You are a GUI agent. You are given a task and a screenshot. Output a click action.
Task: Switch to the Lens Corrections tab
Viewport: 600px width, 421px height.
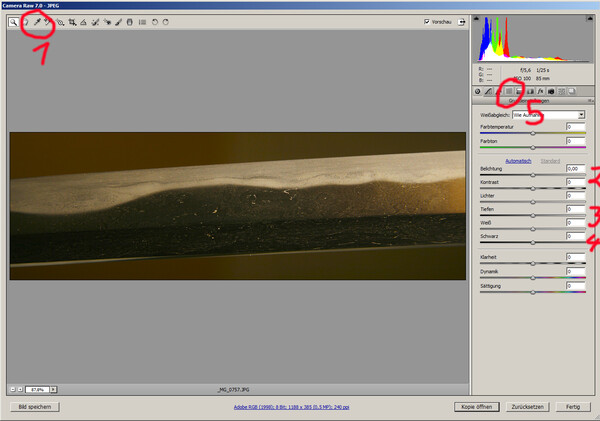click(x=530, y=91)
